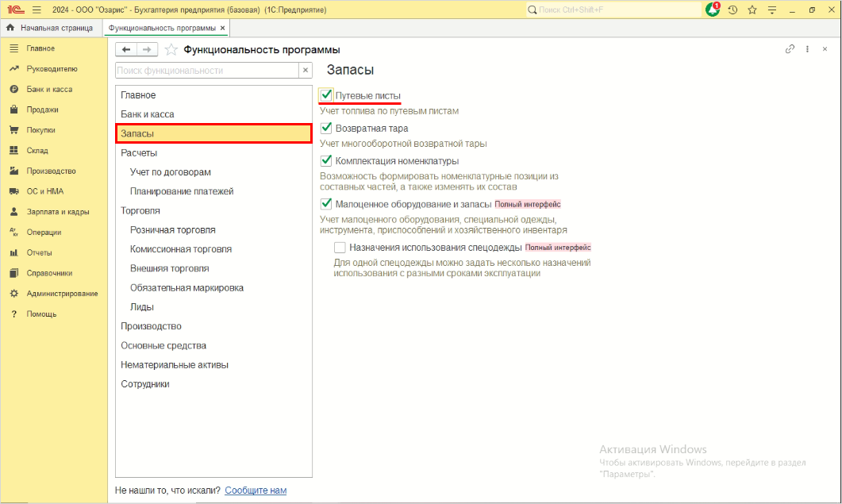Viewport: 842px width, 504px height.
Task: Click the 1C logo icon
Action: pyautogui.click(x=16, y=10)
